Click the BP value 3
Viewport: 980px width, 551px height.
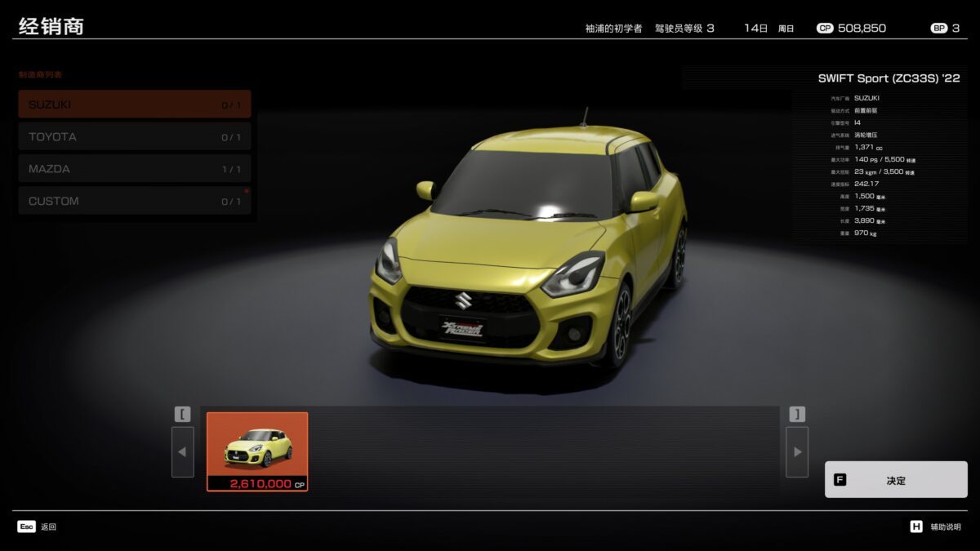click(956, 29)
